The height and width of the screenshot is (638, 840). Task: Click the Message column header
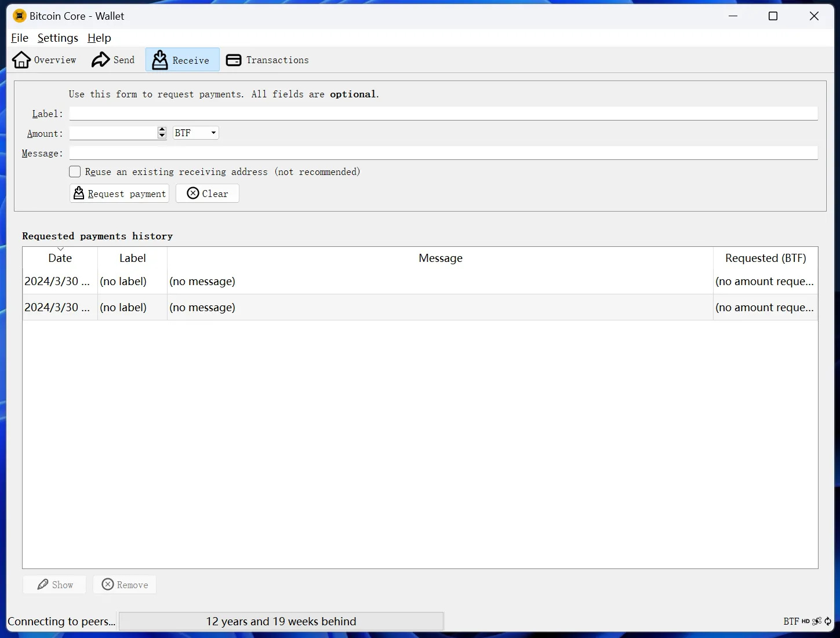(440, 258)
